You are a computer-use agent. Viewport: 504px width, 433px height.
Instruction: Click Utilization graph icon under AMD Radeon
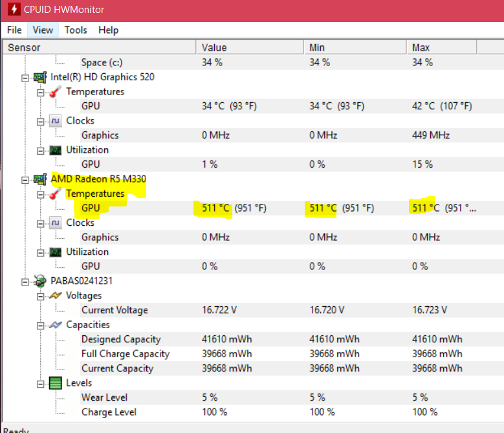coord(55,252)
